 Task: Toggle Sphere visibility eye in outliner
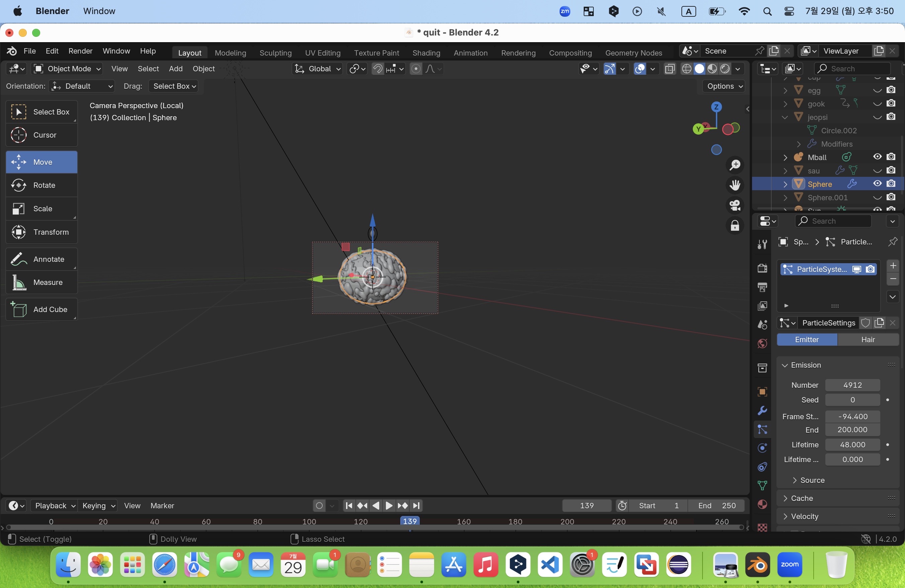point(877,184)
